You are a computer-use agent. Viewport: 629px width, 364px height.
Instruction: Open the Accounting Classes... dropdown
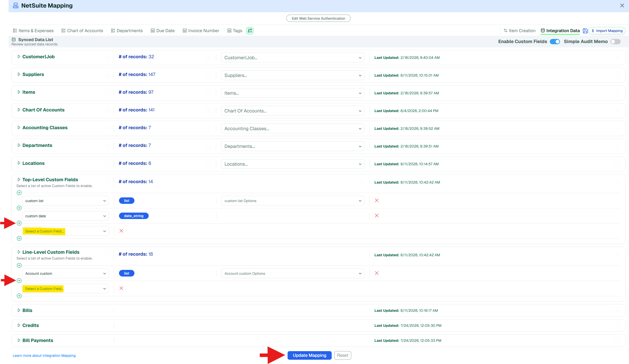(292, 128)
